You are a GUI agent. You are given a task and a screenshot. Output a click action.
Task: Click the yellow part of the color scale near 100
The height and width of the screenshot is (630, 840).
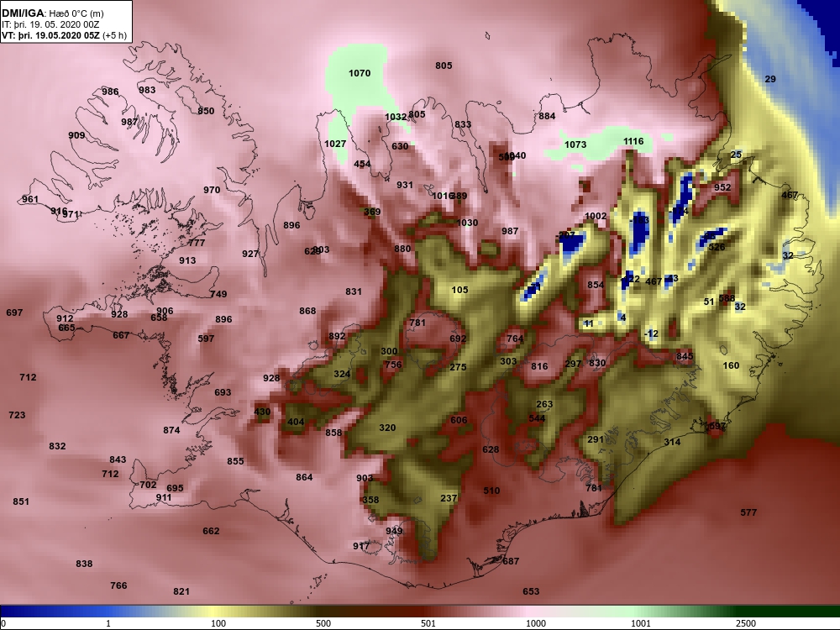point(214,612)
